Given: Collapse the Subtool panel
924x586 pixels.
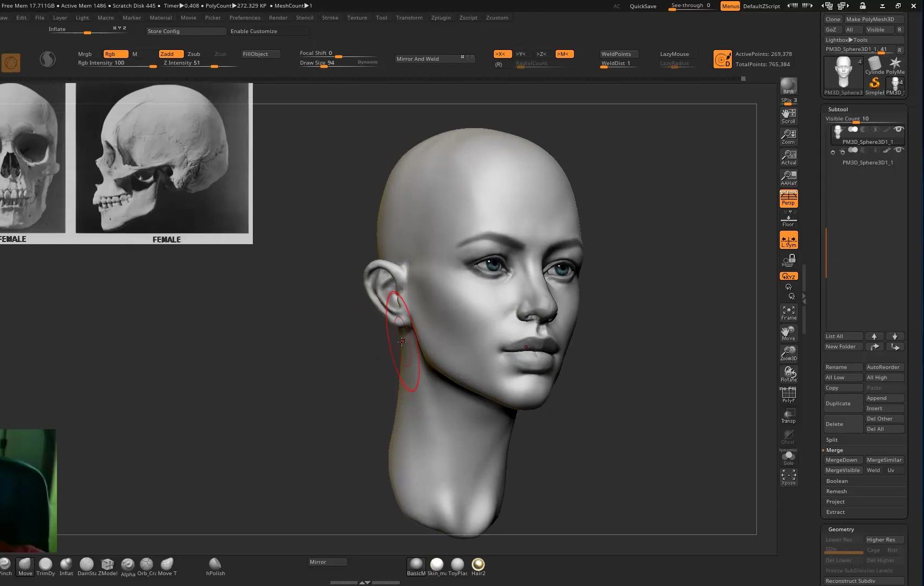Looking at the screenshot, I should [838, 109].
